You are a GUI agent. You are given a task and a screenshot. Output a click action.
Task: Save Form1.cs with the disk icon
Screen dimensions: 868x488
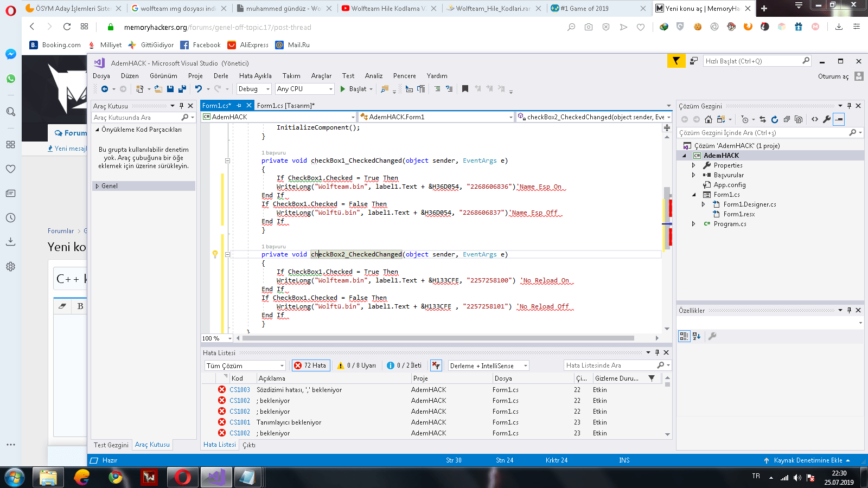(170, 89)
